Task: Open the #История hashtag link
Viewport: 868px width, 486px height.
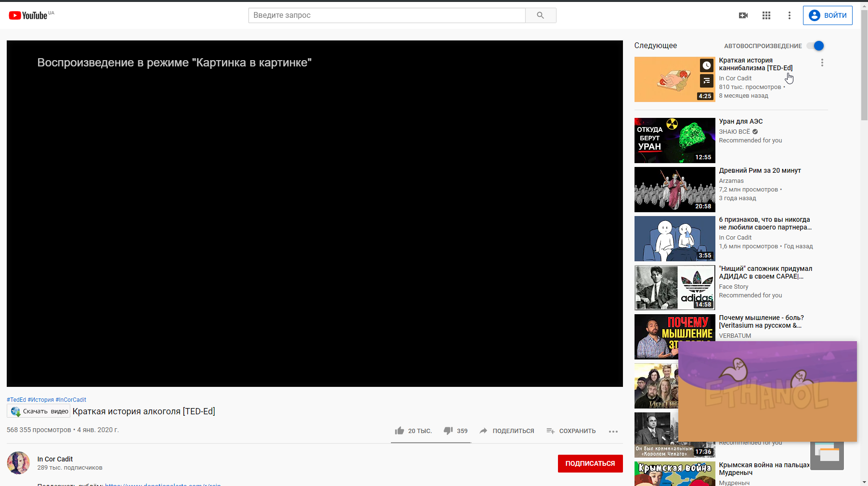Action: (41, 400)
